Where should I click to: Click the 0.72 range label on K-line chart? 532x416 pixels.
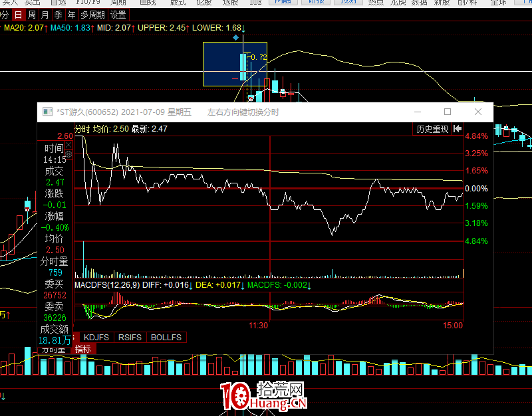(259, 57)
